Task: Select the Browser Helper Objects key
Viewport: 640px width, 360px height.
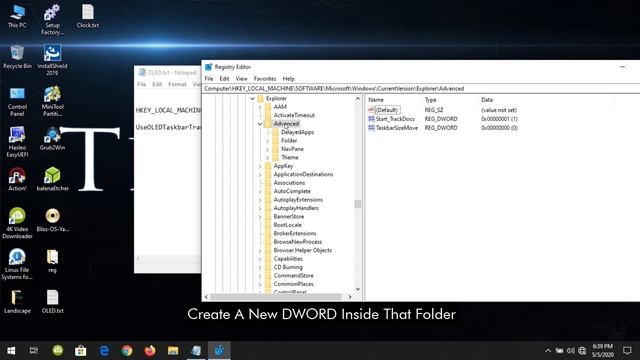Action: (302, 250)
